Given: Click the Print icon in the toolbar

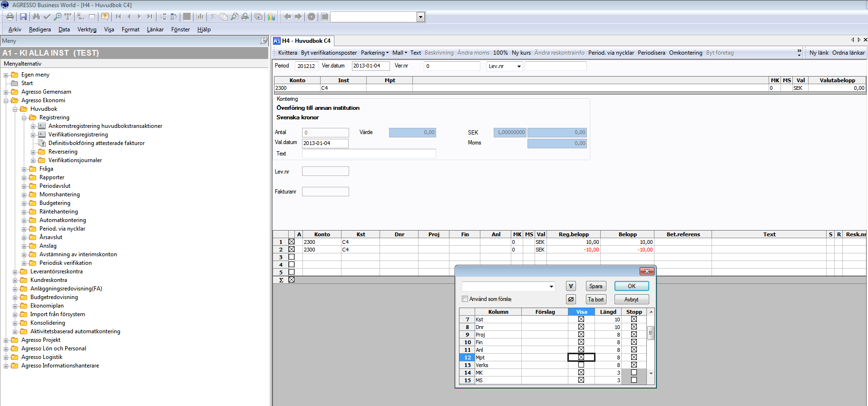Looking at the screenshot, I should (10, 17).
